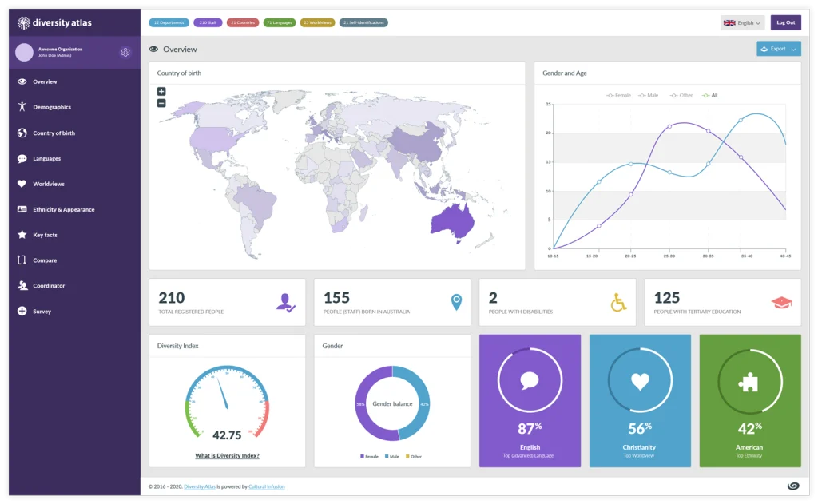
Task: Open 'What is Diversity Index?' link
Action: (227, 455)
